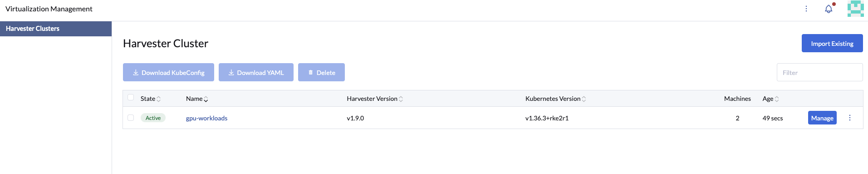Check the gpu-workloads row checkbox
868x174 pixels.
pyautogui.click(x=131, y=118)
